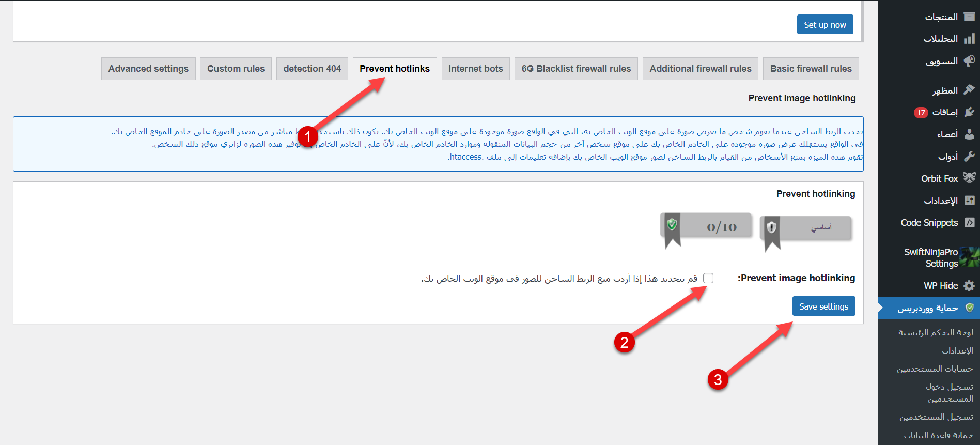Open لوحة التحكم الرئيسية submenu link
The height and width of the screenshot is (445, 980).
(x=936, y=332)
